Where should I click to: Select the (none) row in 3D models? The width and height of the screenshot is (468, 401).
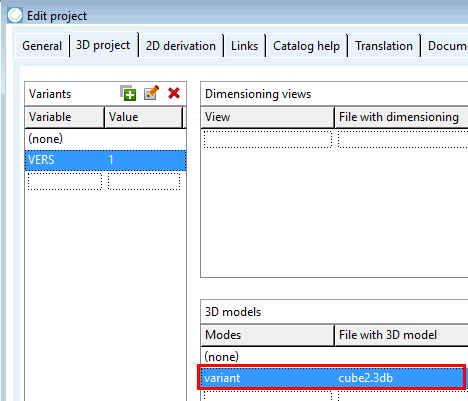(334, 357)
